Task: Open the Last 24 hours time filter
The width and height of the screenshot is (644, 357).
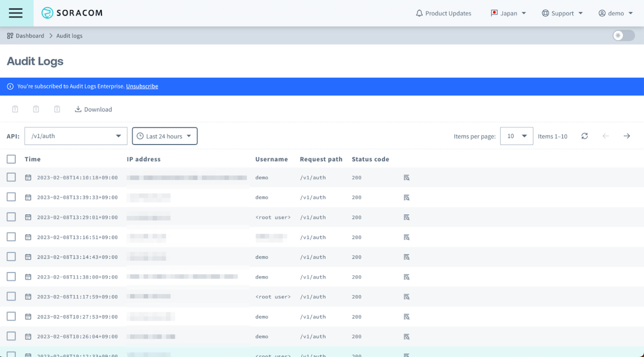Action: [x=164, y=136]
